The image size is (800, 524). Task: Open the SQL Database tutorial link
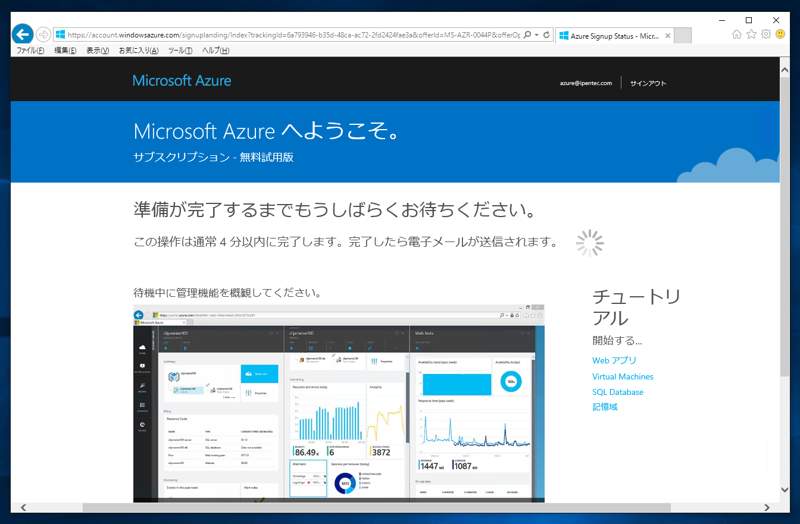[x=617, y=392]
